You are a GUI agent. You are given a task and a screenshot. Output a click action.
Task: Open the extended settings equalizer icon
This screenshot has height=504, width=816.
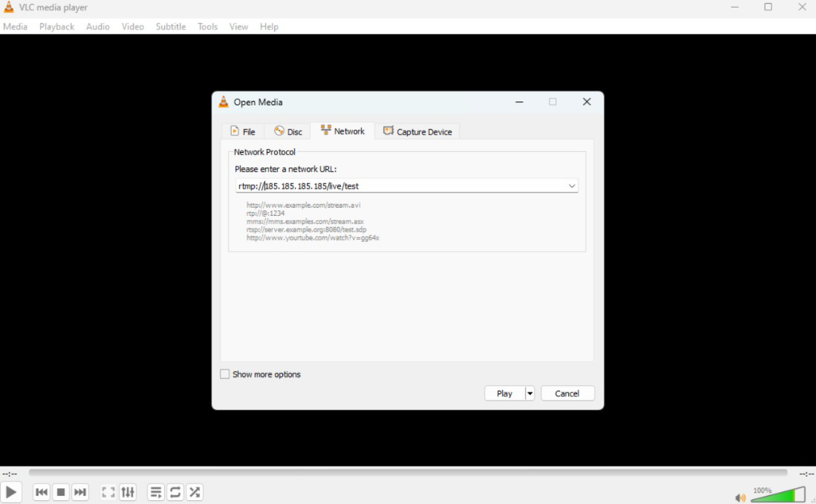click(127, 492)
